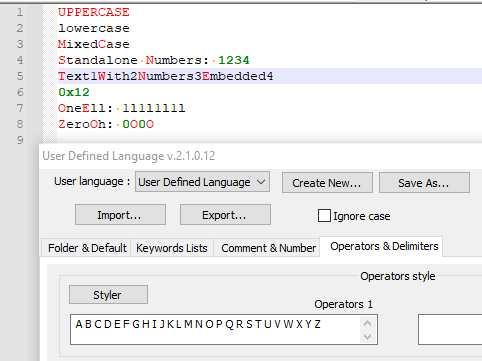
Task: Click the number 1234 on line 4
Action: (x=234, y=60)
